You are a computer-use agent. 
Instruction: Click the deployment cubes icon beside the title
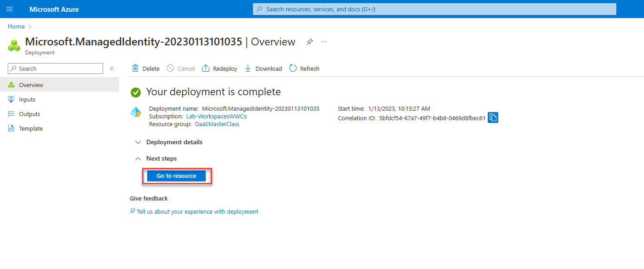[x=15, y=45]
